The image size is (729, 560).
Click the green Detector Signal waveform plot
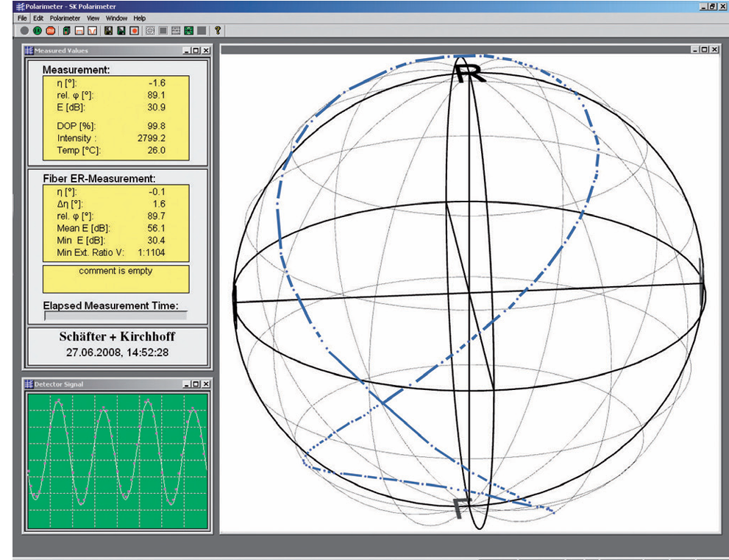pos(116,458)
